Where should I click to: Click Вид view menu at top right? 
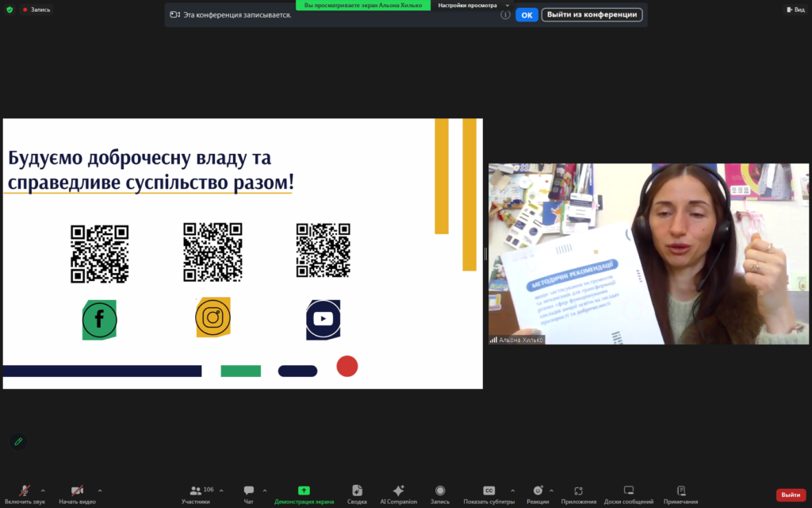(795, 10)
